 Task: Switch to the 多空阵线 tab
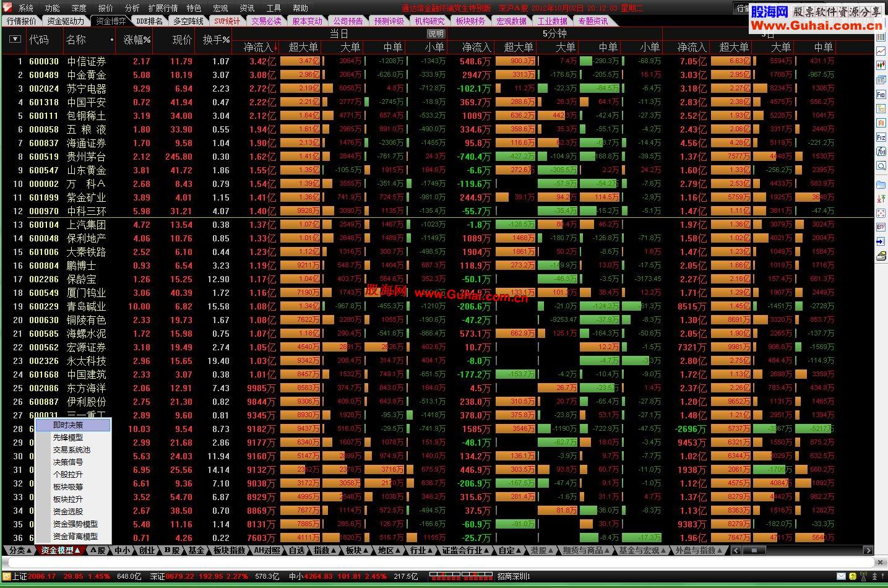pyautogui.click(x=188, y=21)
